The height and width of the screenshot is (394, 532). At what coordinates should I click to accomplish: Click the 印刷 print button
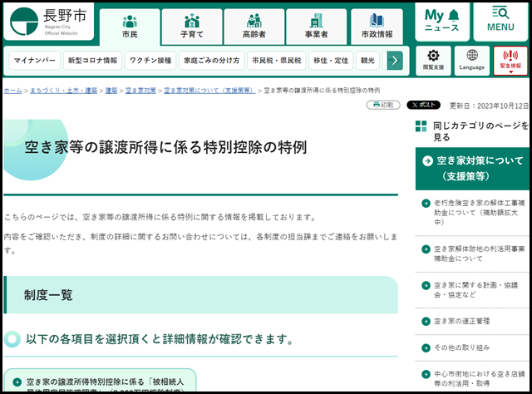pos(383,105)
